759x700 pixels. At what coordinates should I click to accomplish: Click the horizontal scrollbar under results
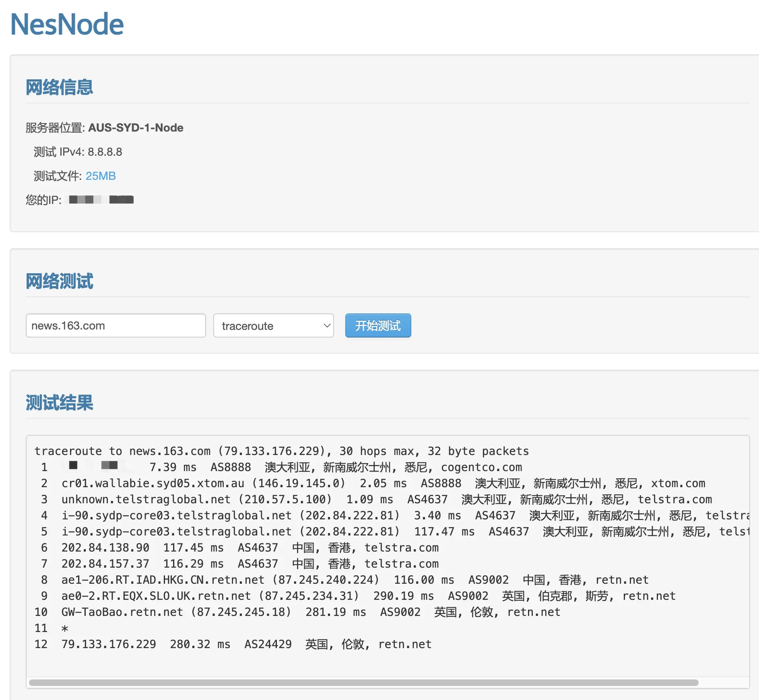pos(364,683)
